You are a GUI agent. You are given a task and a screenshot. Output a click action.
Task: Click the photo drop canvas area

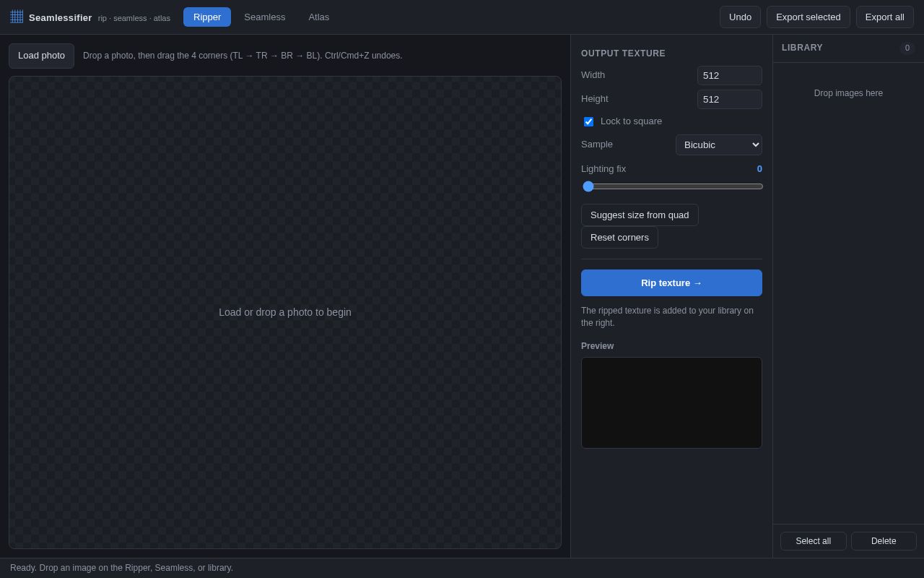point(285,312)
